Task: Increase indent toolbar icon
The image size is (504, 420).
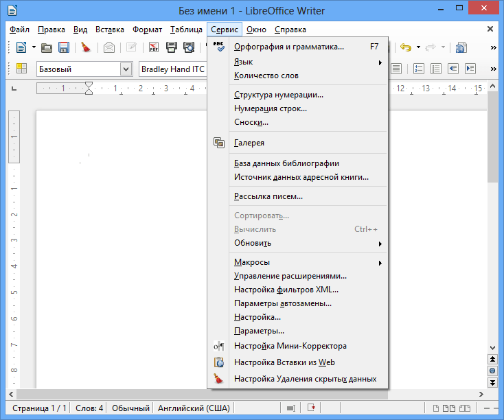Action: coord(470,69)
